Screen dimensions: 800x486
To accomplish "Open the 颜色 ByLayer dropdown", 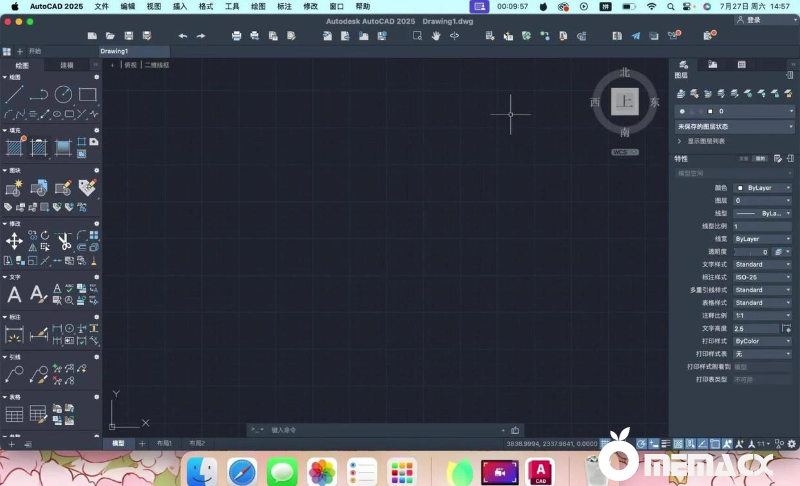I will [x=763, y=187].
